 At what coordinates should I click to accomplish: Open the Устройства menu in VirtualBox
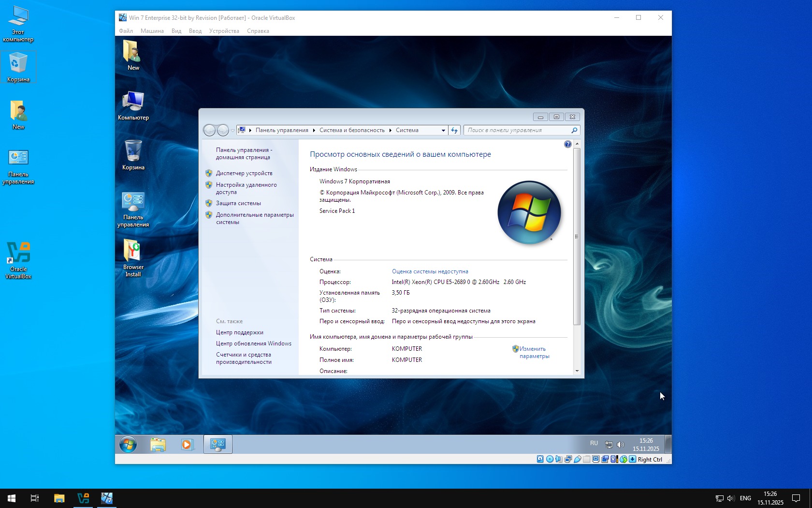(x=224, y=31)
